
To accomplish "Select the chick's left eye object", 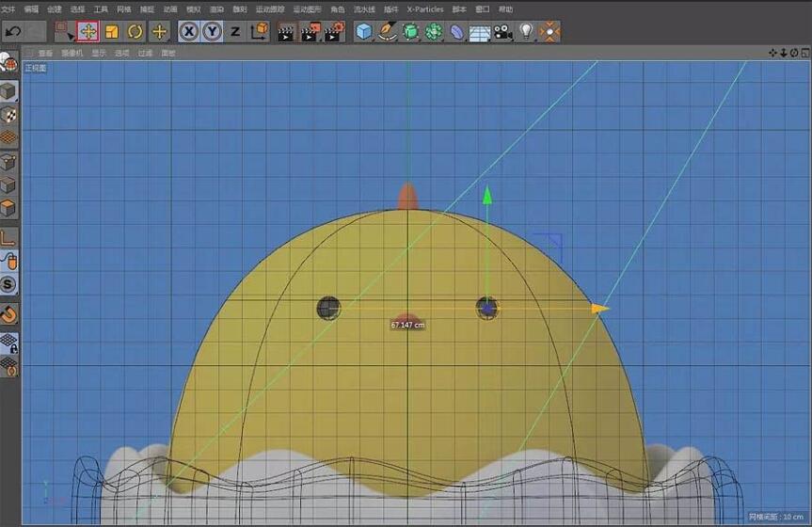I will pyautogui.click(x=328, y=309).
